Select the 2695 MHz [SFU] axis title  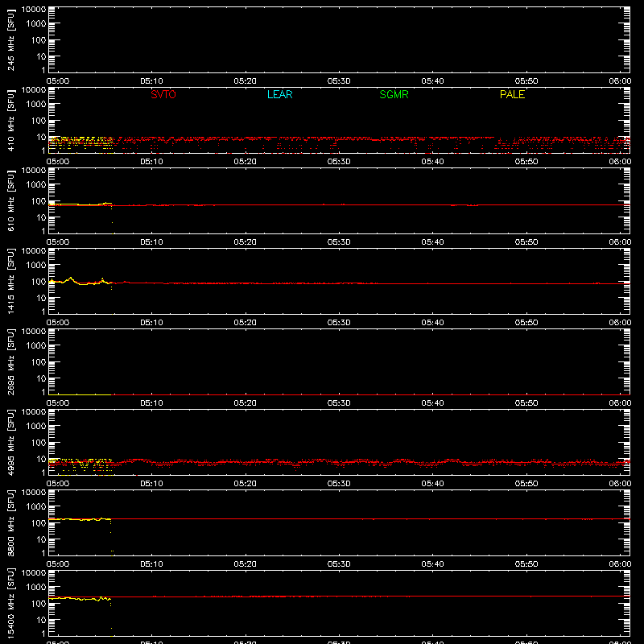coord(10,361)
